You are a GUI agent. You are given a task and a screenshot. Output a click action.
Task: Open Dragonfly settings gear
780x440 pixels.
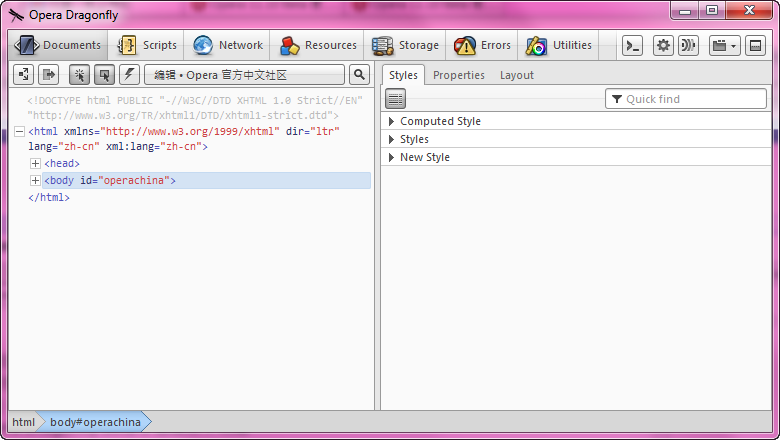click(x=663, y=46)
